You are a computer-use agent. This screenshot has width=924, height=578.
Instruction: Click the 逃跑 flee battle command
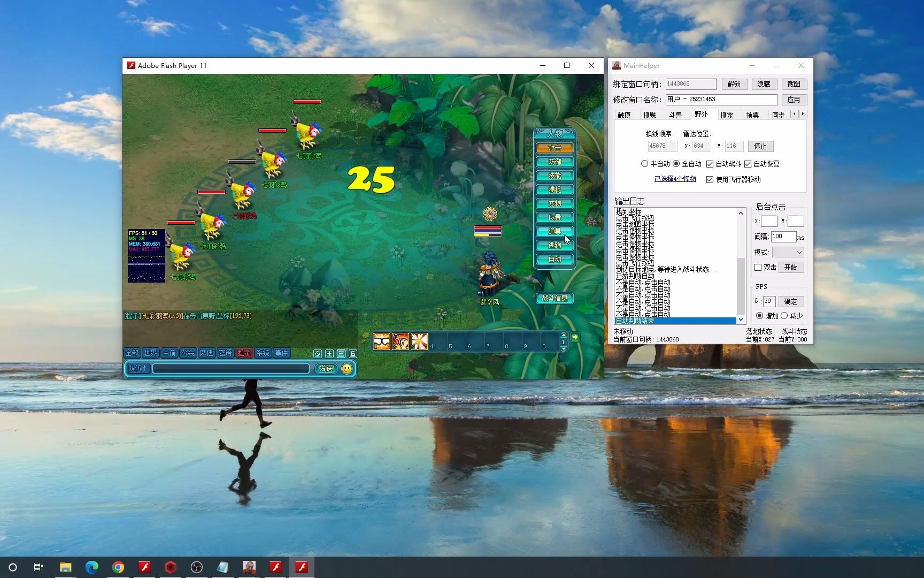coord(555,245)
